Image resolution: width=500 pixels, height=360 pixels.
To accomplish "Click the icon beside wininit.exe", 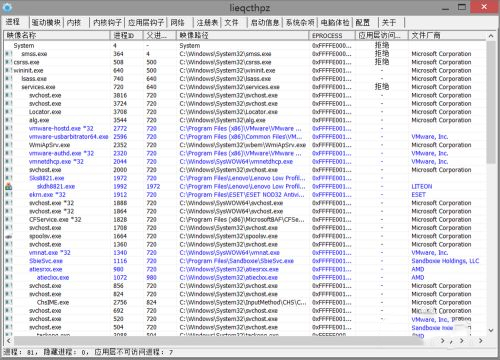I will pyautogui.click(x=9, y=71).
